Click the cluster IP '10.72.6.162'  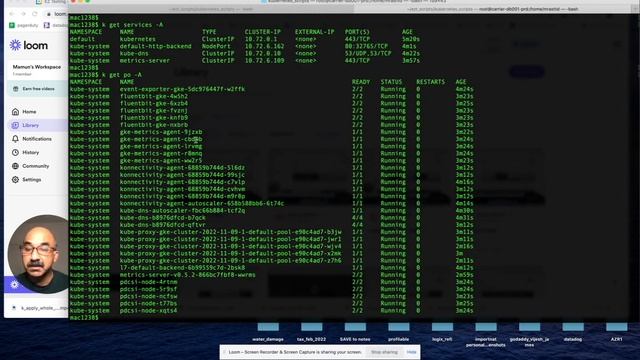tap(264, 46)
